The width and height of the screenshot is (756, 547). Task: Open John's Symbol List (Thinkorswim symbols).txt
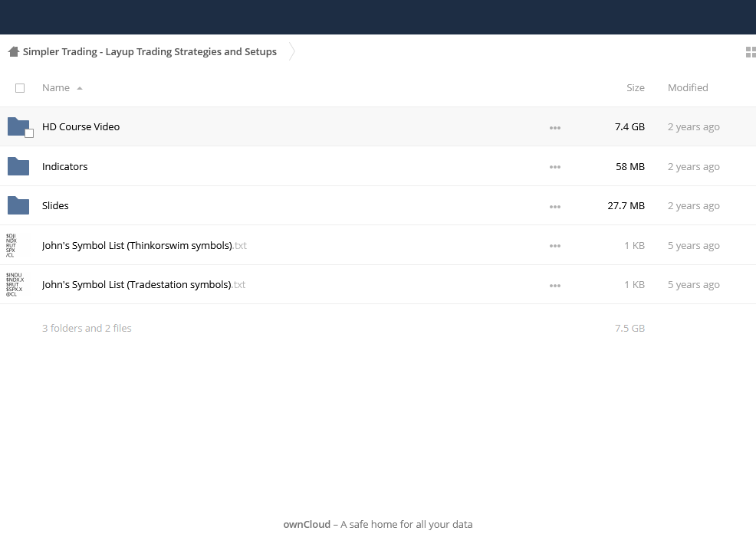pos(144,245)
